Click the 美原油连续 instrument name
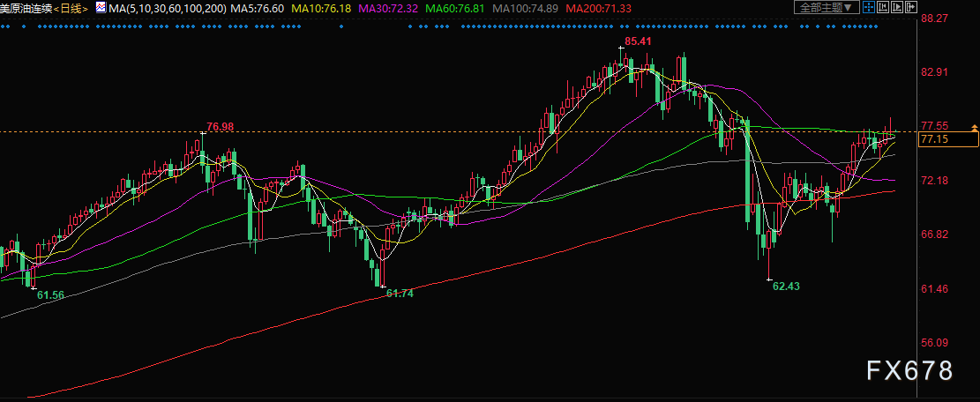Image resolution: width=980 pixels, height=402 pixels. point(26,8)
